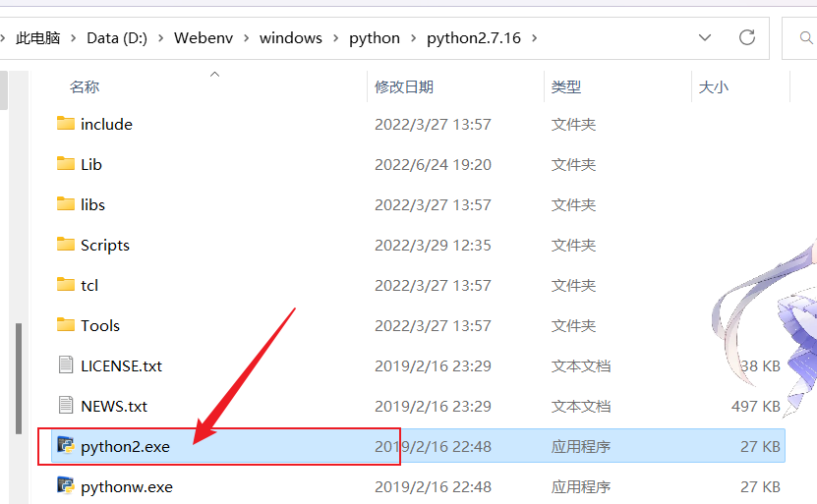Refresh the current folder view
The width and height of the screenshot is (817, 504).
(x=746, y=37)
